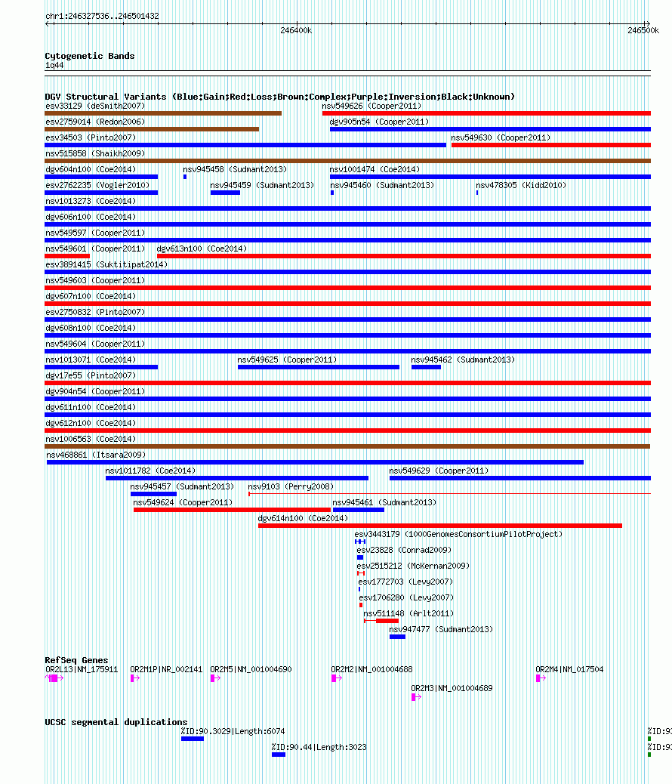Click the nsv511148 red variant glyph

tap(381, 621)
